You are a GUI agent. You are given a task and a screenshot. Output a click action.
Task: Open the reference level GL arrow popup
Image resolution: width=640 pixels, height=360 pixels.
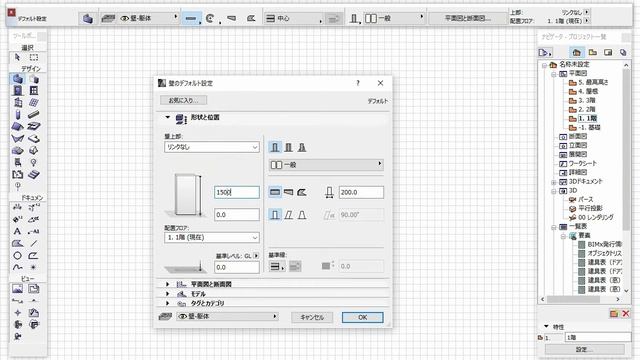point(256,256)
